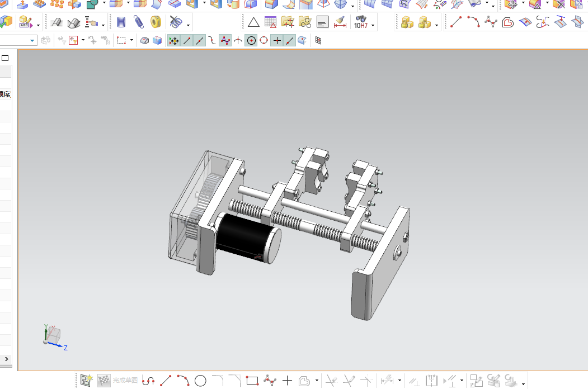This screenshot has height=389, width=588.
Task: Open the table with red triangle tool
Action: pyautogui.click(x=270, y=22)
